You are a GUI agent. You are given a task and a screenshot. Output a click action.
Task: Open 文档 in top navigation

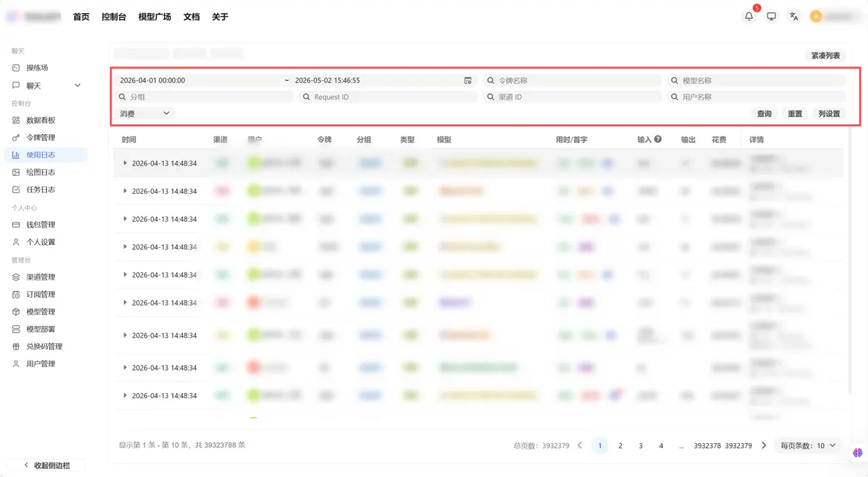point(192,17)
